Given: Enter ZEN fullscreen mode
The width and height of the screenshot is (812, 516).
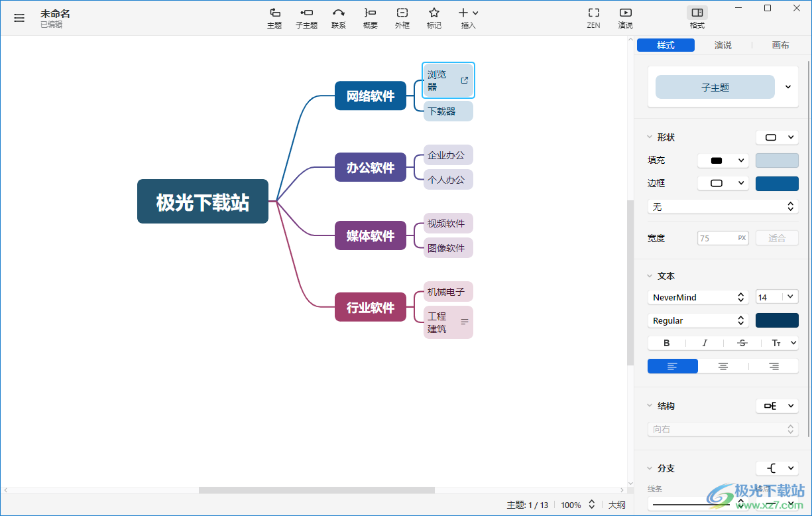Looking at the screenshot, I should point(593,18).
